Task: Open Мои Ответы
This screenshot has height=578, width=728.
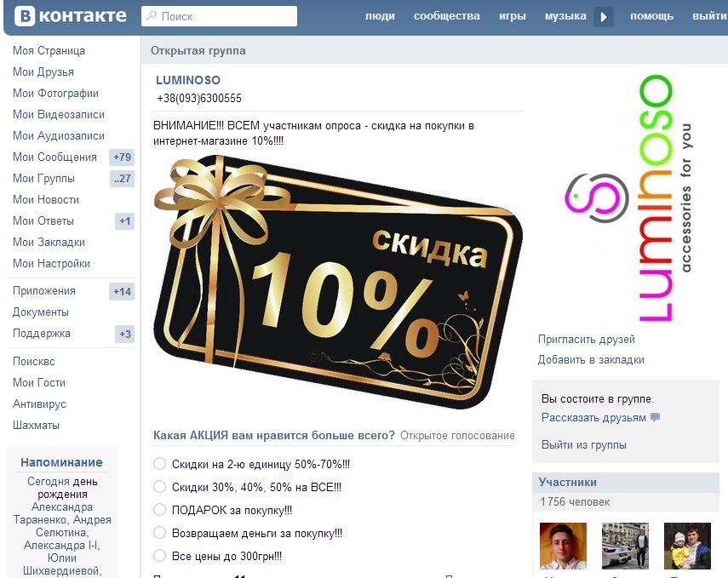Action: coord(43,221)
